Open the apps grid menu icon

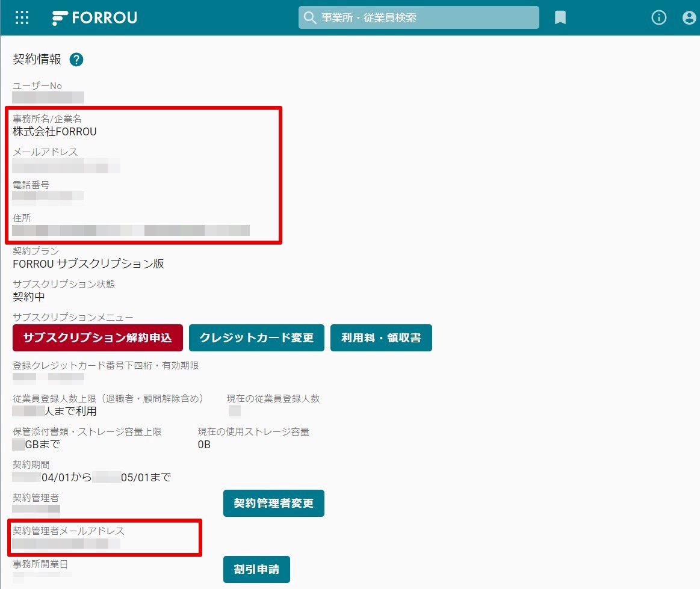[x=22, y=18]
